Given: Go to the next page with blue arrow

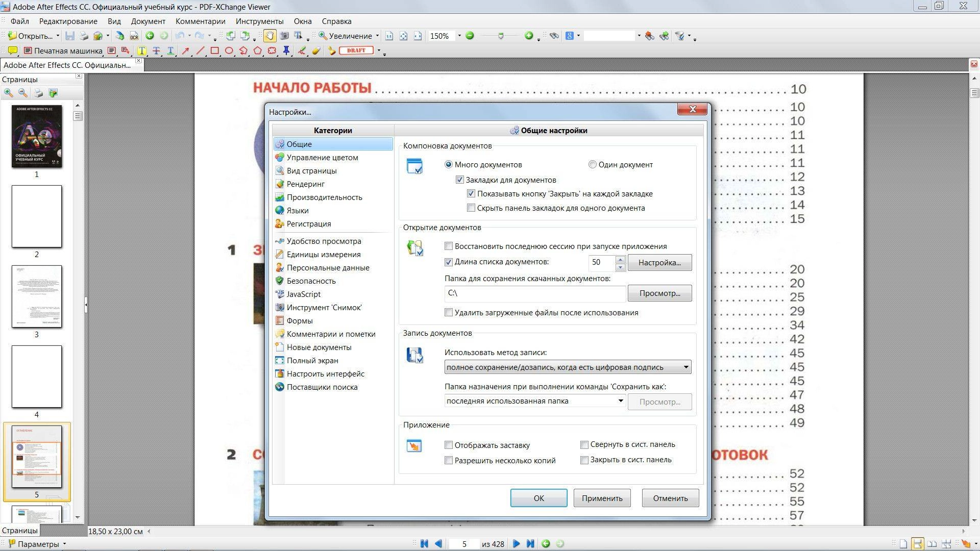Looking at the screenshot, I should click(516, 544).
